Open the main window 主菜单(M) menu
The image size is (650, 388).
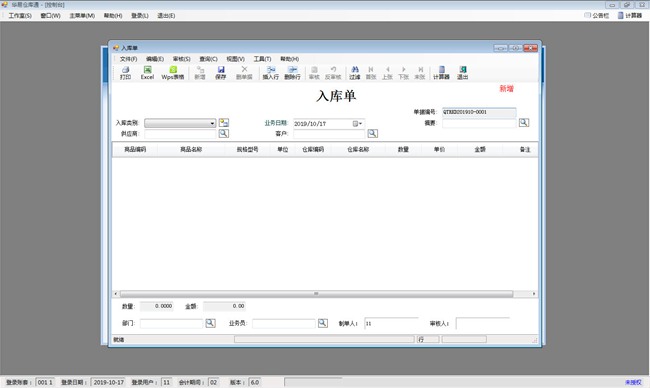coord(82,15)
